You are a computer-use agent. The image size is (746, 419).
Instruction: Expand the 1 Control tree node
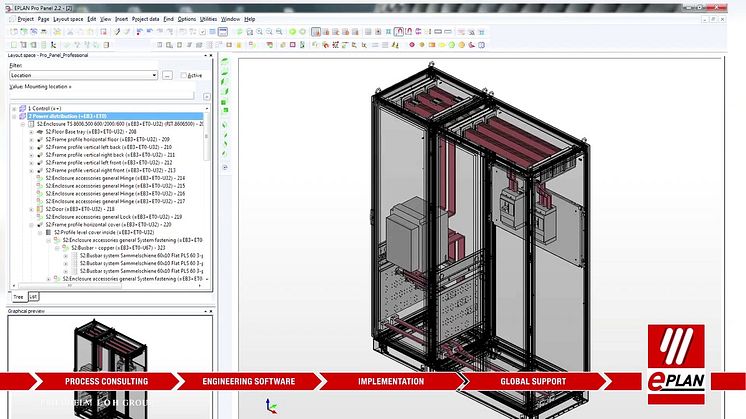coord(14,108)
